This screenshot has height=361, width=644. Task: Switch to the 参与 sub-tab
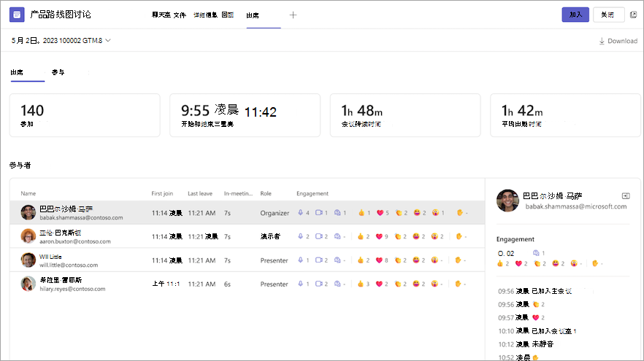[58, 73]
